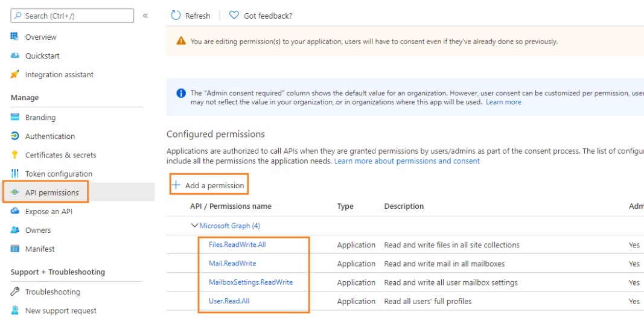
Task: Click the Authentication icon
Action: tap(15, 136)
